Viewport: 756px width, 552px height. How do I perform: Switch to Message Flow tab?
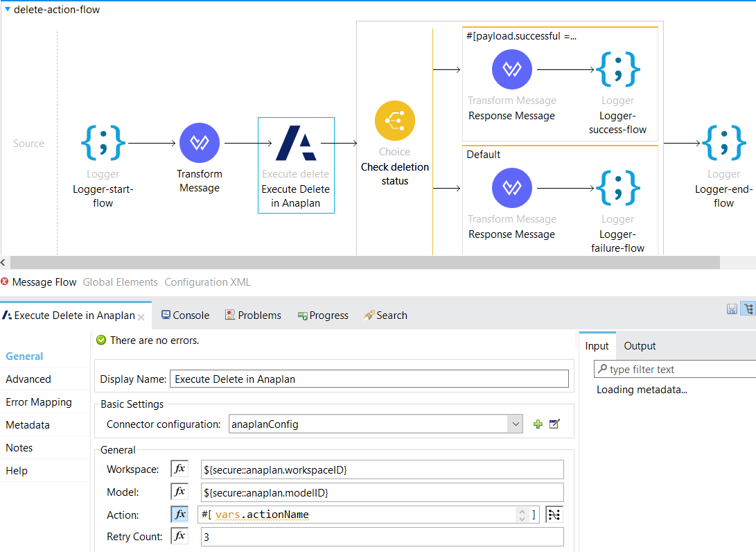click(44, 282)
